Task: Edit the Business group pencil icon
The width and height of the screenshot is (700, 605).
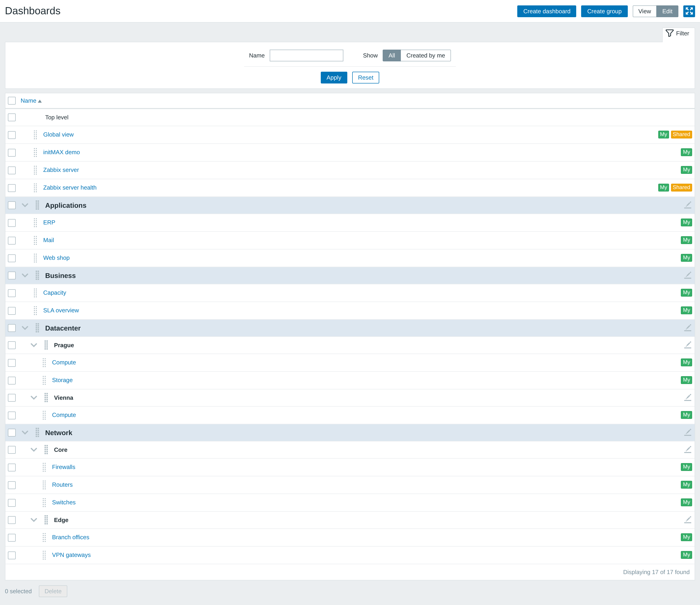Action: click(x=687, y=275)
